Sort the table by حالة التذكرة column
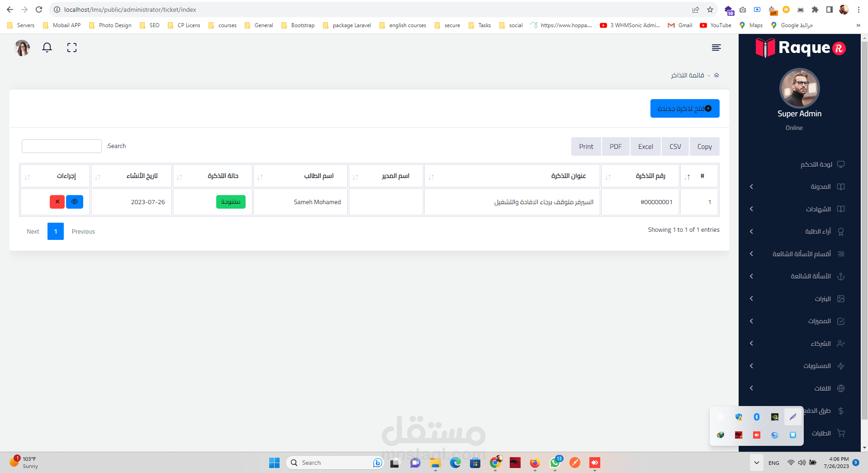The width and height of the screenshot is (868, 473). coord(213,176)
